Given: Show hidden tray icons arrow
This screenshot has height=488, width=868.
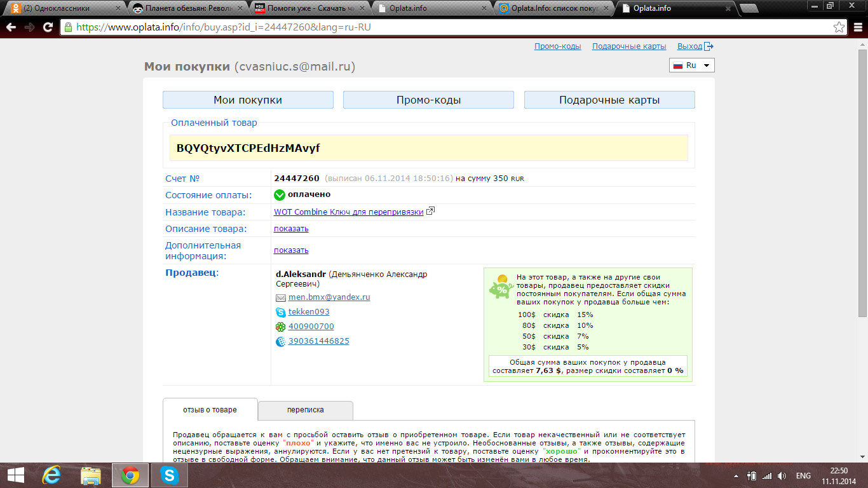Looking at the screenshot, I should point(736,476).
